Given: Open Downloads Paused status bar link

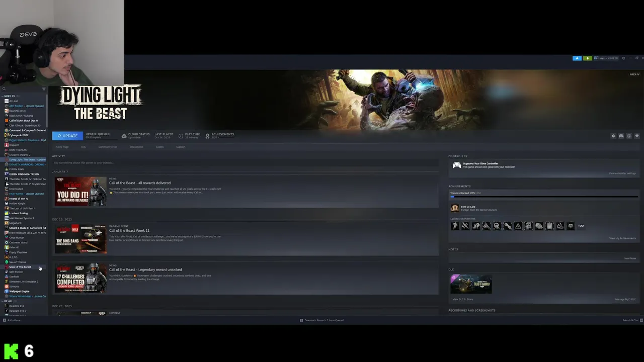Looking at the screenshot, I should click(322, 320).
